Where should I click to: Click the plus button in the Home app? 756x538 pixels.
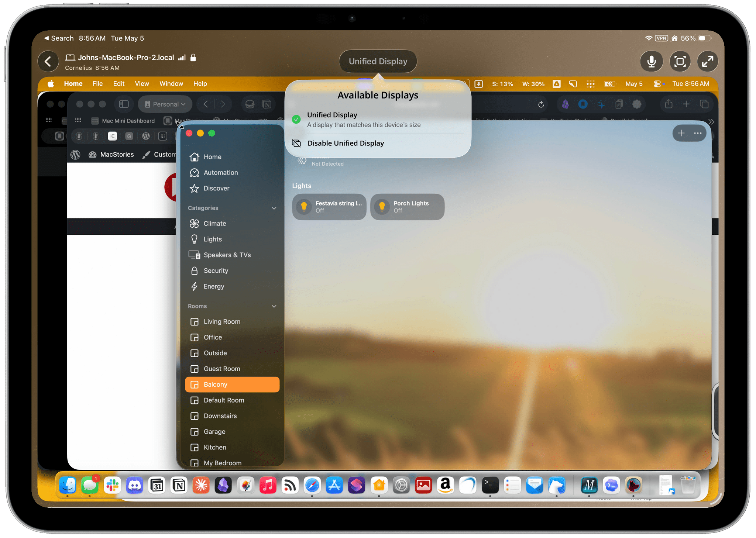681,133
